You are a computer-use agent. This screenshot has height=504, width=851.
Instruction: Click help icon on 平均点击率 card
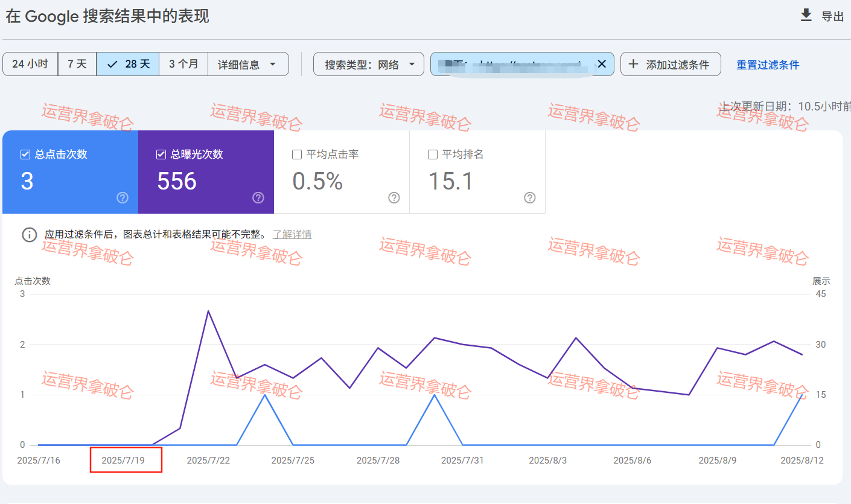[394, 198]
